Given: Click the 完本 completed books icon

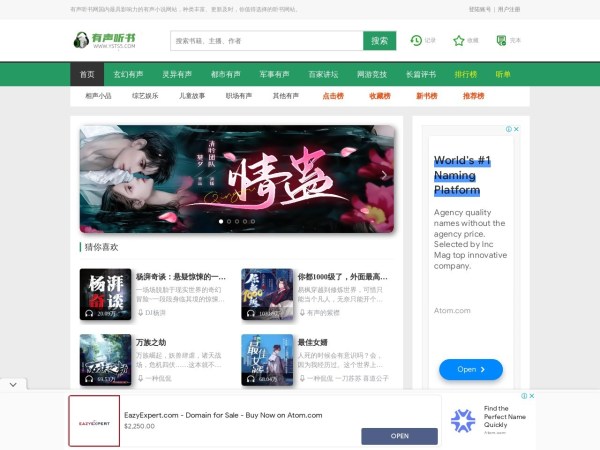Looking at the screenshot, I should pos(501,41).
